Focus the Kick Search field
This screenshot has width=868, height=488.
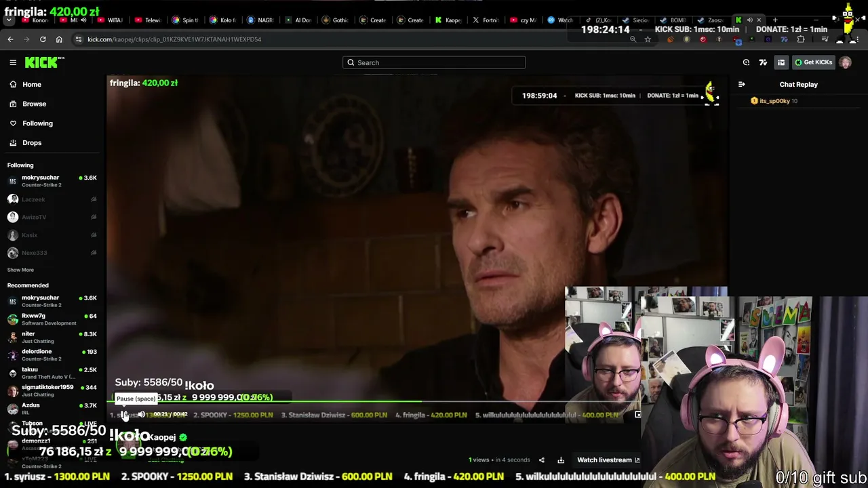click(434, 62)
